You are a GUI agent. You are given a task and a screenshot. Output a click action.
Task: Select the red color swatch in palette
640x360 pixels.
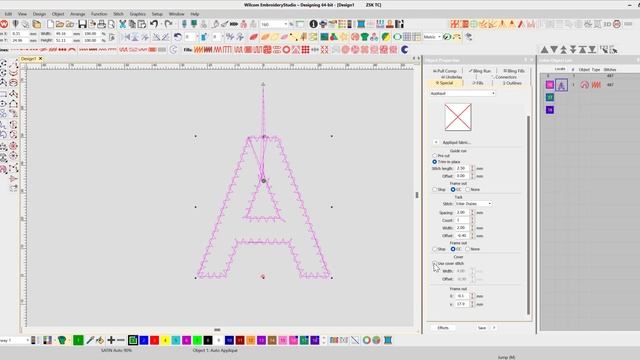point(154,340)
